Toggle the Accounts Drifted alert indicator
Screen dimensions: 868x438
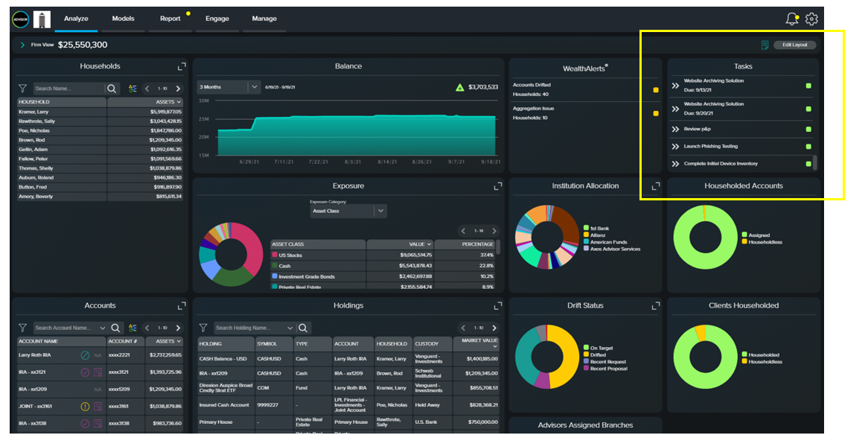click(x=656, y=90)
